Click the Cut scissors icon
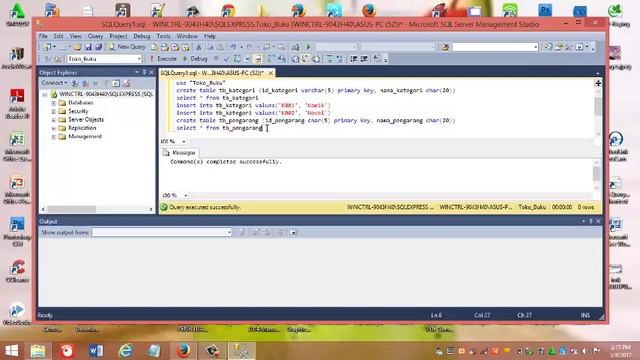 (x=199, y=47)
